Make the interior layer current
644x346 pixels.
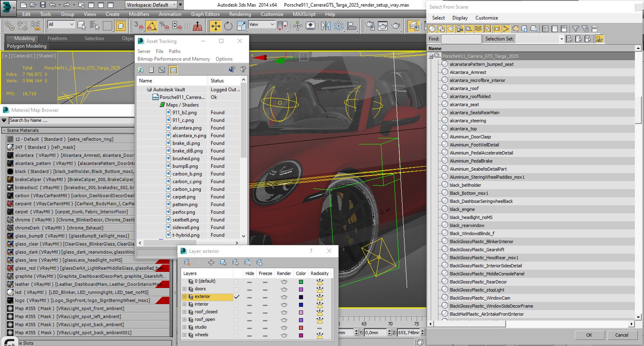pyautogui.click(x=236, y=305)
